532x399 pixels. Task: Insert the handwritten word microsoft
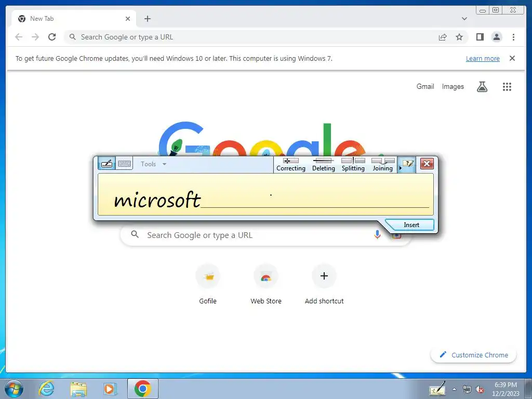click(410, 225)
